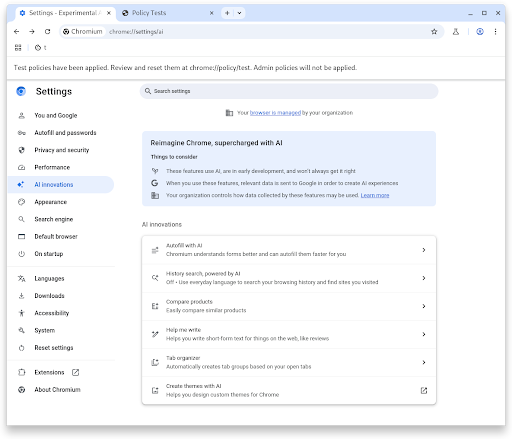Click the Learn more link
Image resolution: width=512 pixels, height=439 pixels.
pyautogui.click(x=375, y=195)
